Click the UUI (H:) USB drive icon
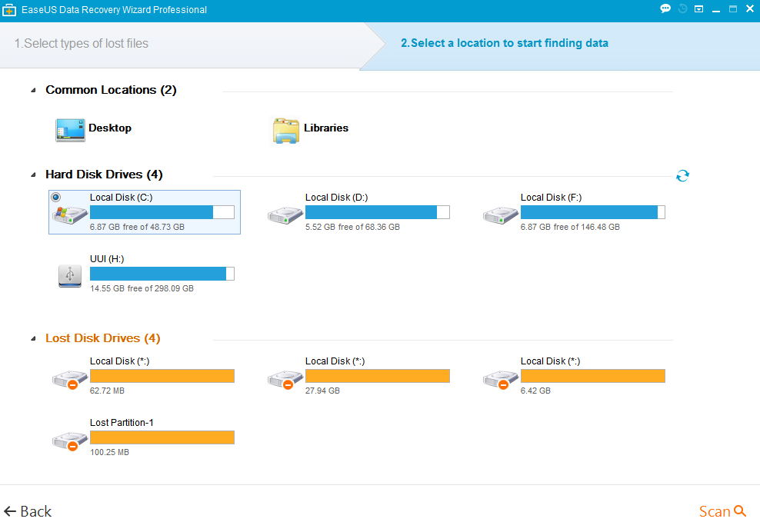This screenshot has width=760, height=532. point(70,276)
